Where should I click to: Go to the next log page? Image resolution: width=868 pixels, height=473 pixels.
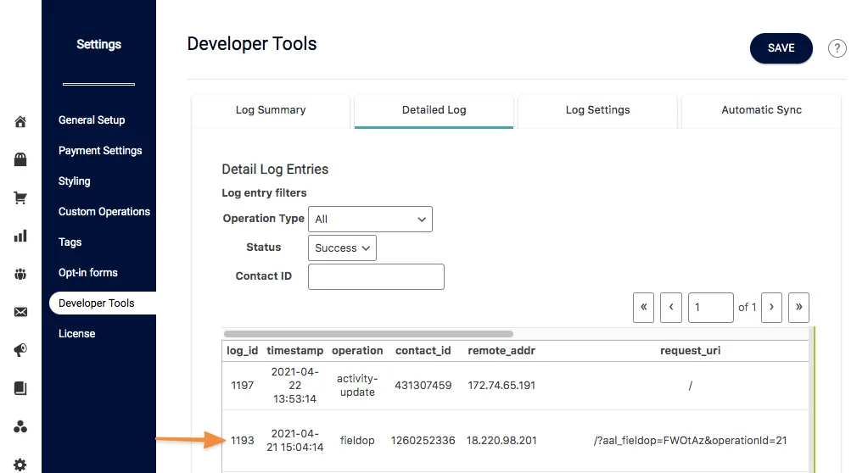pos(771,307)
